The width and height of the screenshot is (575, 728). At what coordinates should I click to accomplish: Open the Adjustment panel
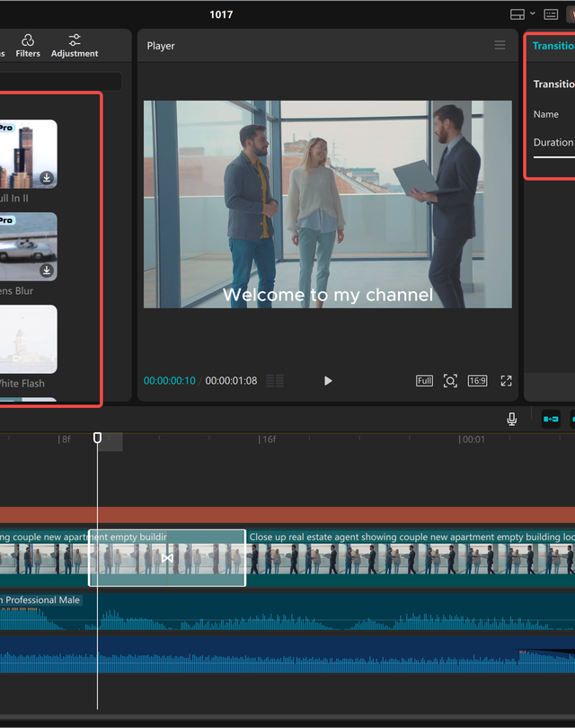pyautogui.click(x=75, y=46)
